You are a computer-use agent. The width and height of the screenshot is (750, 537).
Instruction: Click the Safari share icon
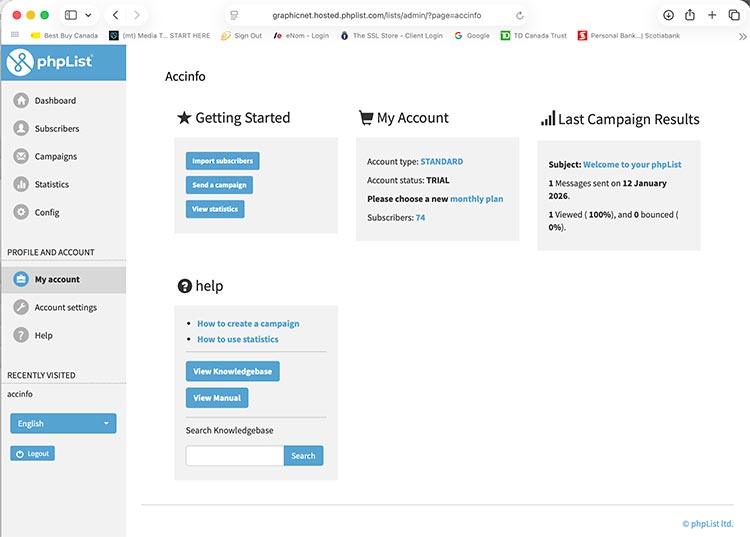690,15
